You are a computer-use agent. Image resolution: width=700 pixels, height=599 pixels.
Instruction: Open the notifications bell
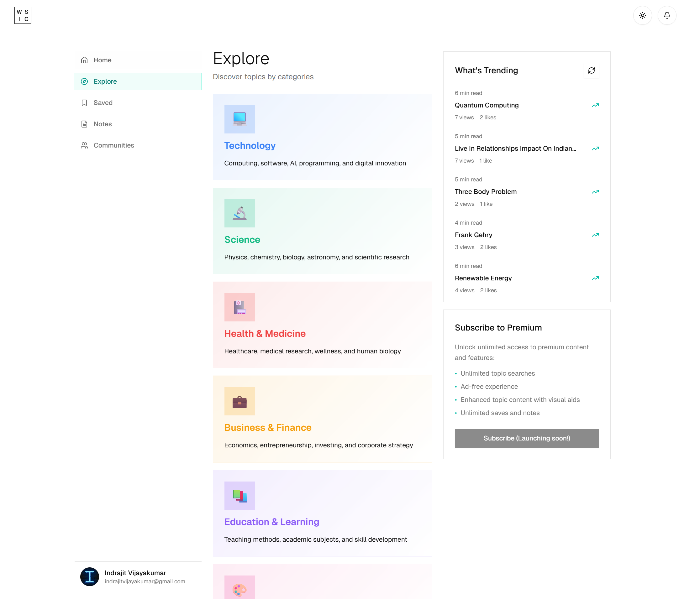666,15
